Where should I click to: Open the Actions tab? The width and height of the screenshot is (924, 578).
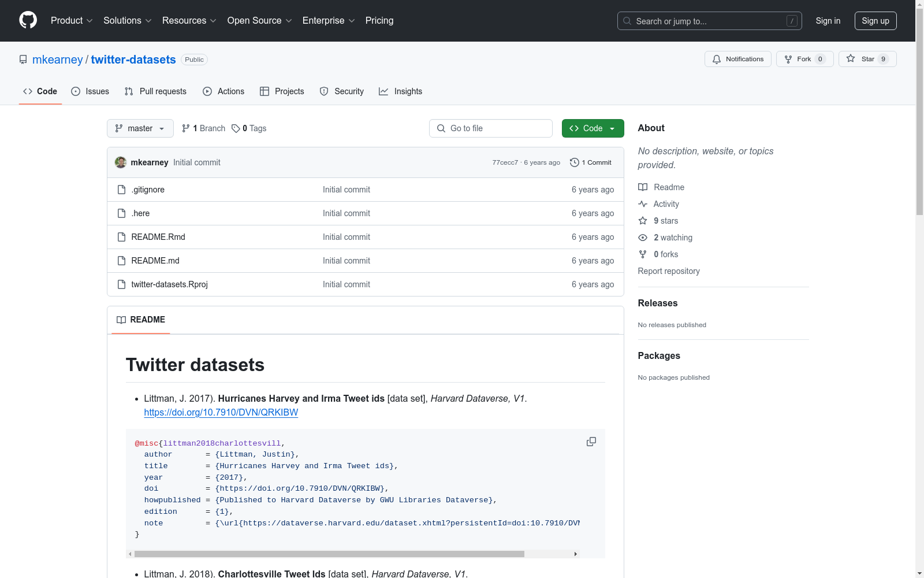point(223,91)
